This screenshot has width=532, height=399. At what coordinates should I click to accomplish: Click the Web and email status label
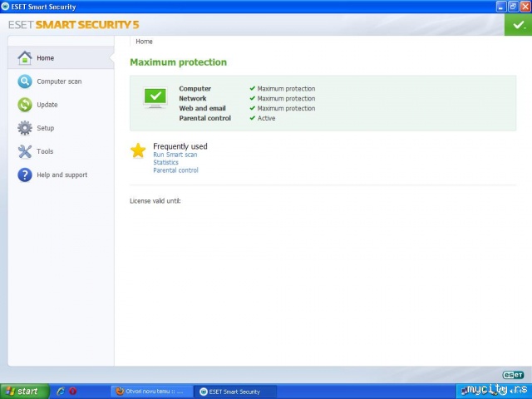tap(203, 108)
